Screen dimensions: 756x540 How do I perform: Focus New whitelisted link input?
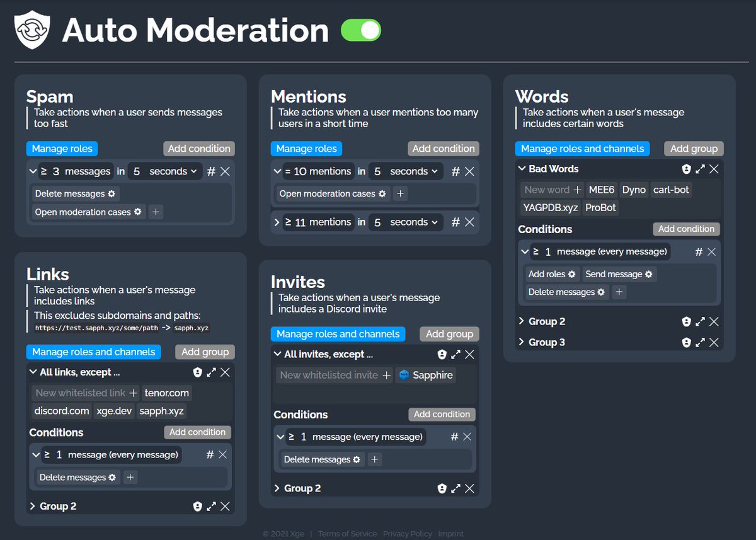coord(80,393)
